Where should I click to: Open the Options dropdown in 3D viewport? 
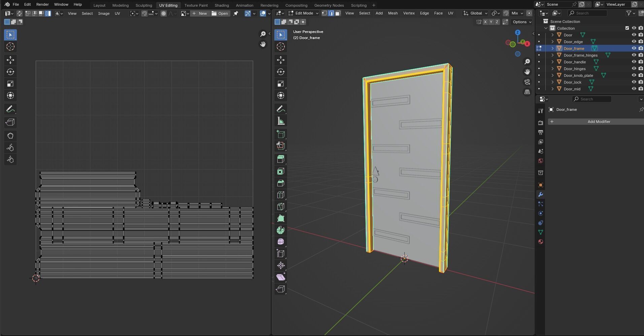click(521, 22)
